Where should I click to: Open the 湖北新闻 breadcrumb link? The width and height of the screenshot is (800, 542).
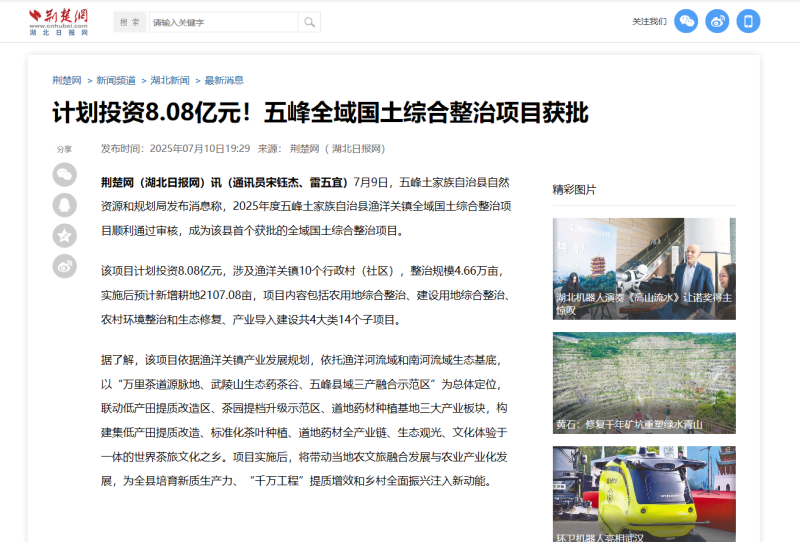point(170,80)
